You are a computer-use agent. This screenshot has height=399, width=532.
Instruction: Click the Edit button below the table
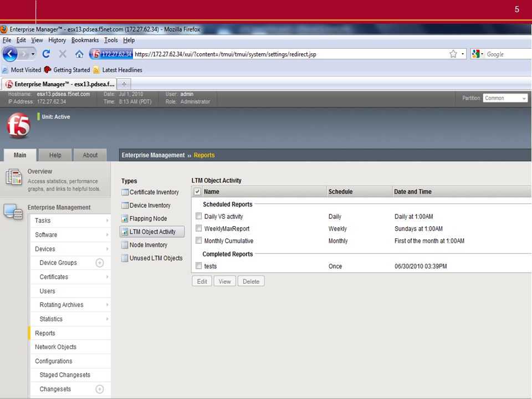coord(202,282)
